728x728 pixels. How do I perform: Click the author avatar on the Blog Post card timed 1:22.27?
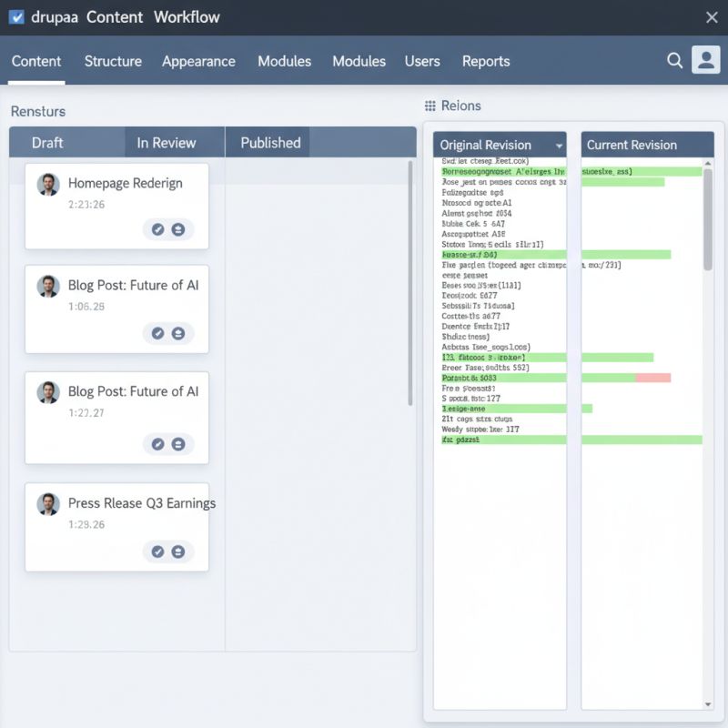(48, 393)
